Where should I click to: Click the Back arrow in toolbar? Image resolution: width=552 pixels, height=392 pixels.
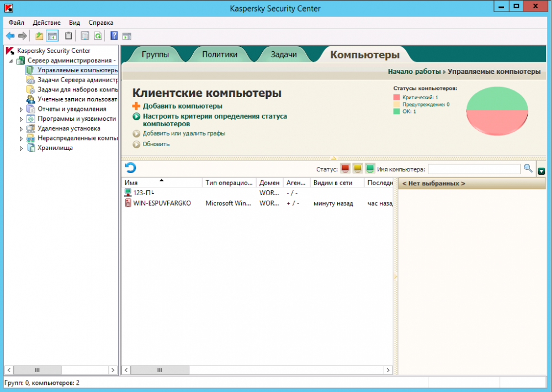10,36
